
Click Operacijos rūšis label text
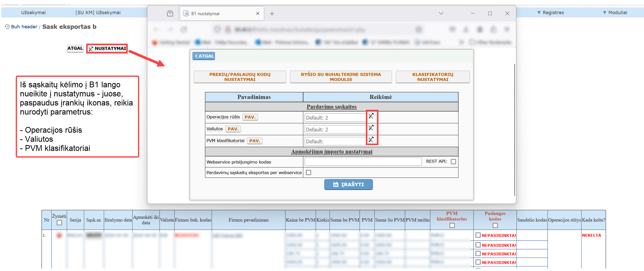point(223,117)
